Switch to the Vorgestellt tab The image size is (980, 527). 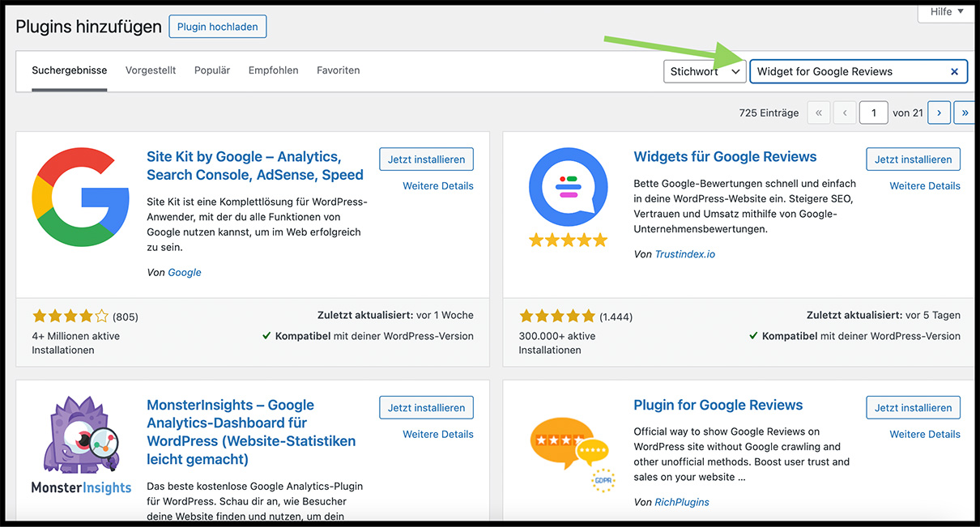pos(151,70)
